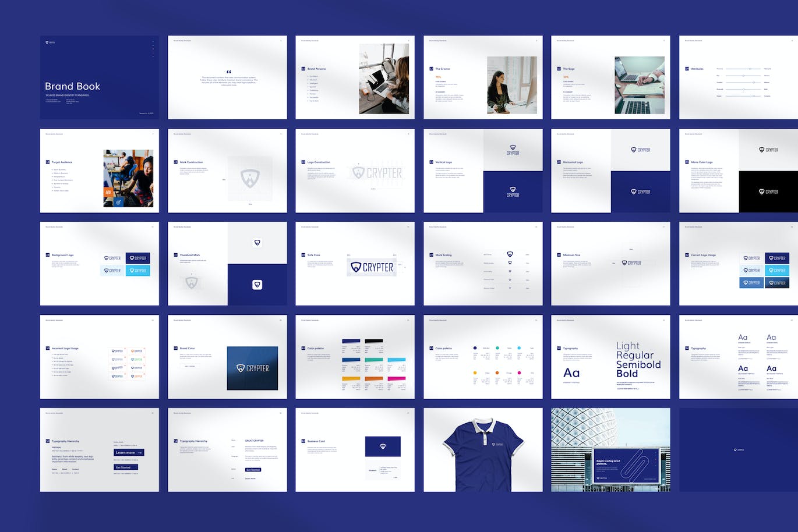Click the "Get Started" button under Learn more

pos(125,467)
